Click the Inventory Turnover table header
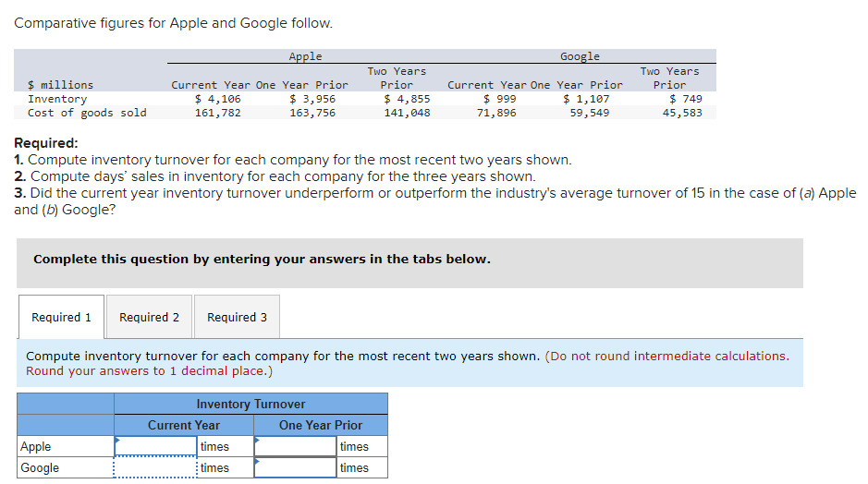The width and height of the screenshot is (868, 484). click(x=251, y=405)
